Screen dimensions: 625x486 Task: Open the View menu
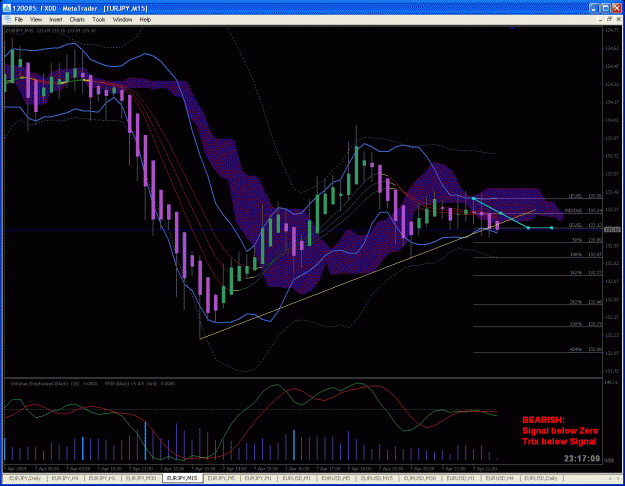pyautogui.click(x=35, y=19)
